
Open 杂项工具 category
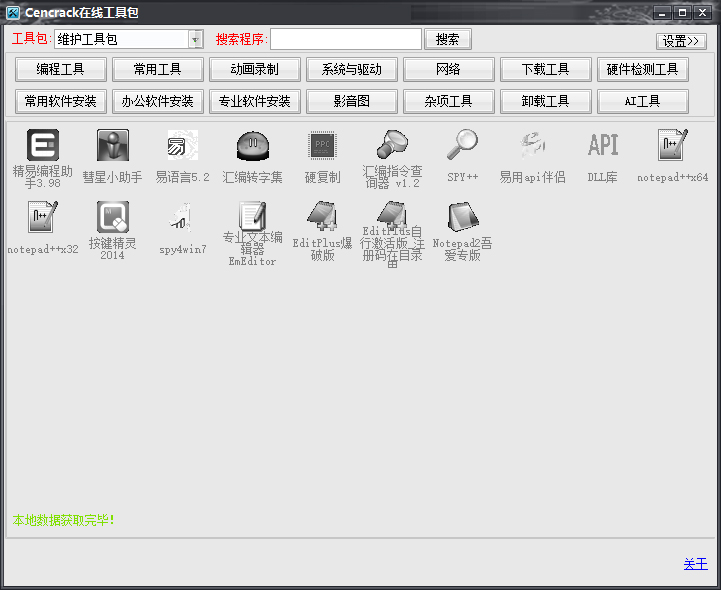click(x=449, y=101)
